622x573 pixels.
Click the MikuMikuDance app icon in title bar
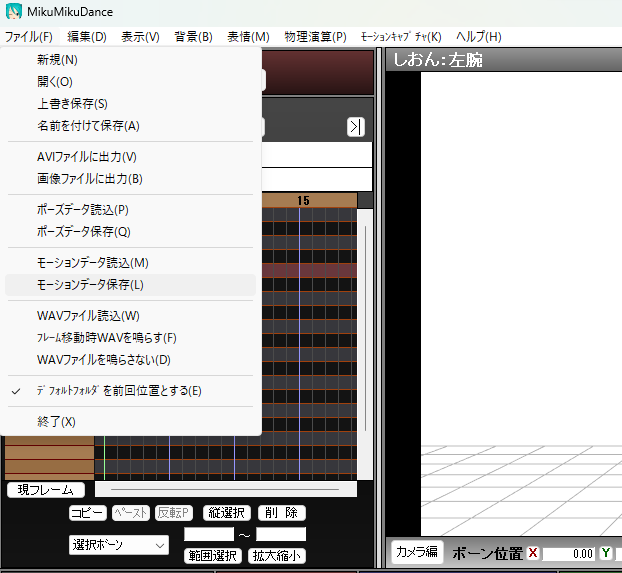pyautogui.click(x=13, y=12)
